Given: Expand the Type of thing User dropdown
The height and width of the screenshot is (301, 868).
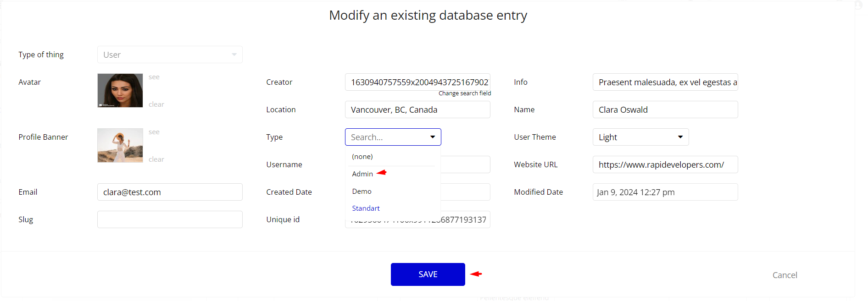Looking at the screenshot, I should [x=170, y=55].
